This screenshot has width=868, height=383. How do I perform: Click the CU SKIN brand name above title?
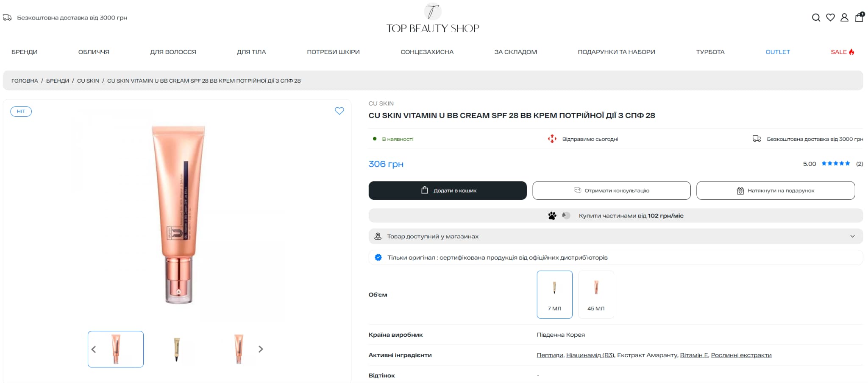[x=381, y=103]
